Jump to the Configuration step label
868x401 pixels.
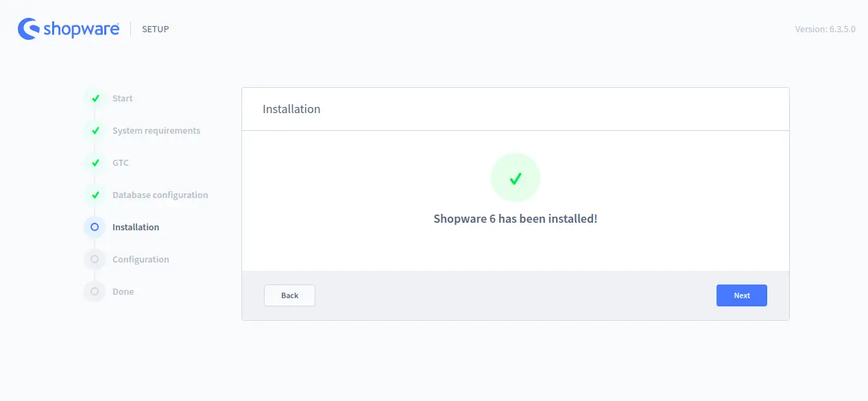point(141,259)
